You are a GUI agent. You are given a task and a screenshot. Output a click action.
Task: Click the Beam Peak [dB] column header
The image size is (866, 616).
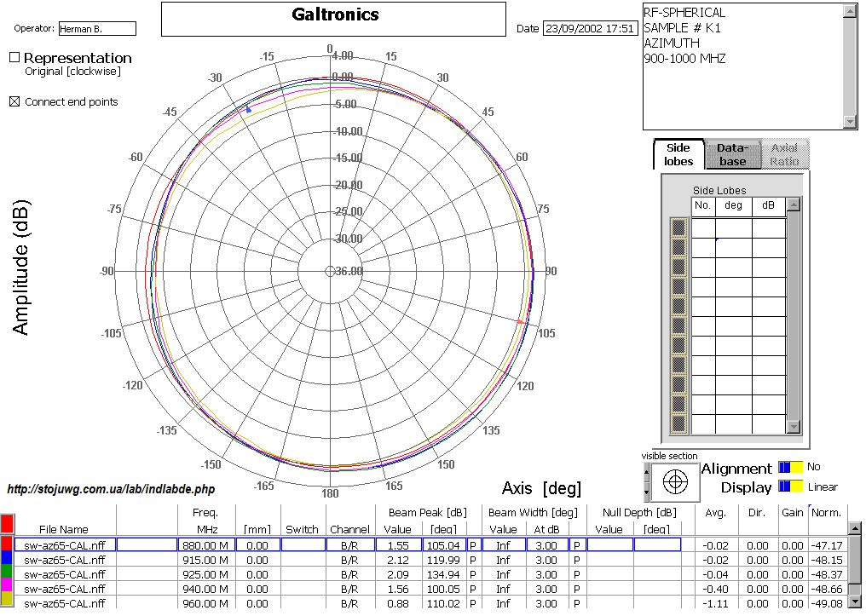(428, 512)
